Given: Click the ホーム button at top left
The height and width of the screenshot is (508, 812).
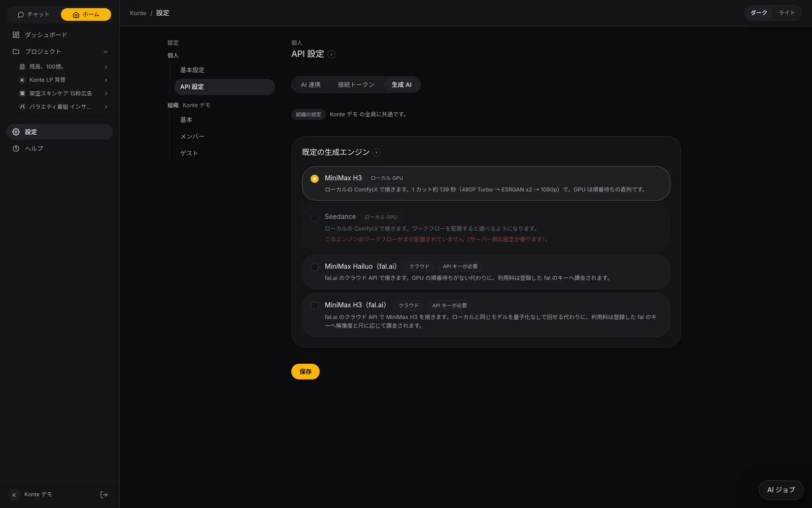Looking at the screenshot, I should [x=86, y=15].
